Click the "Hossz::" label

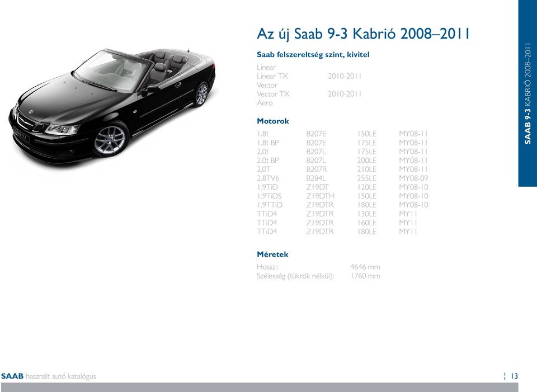pyautogui.click(x=267, y=267)
